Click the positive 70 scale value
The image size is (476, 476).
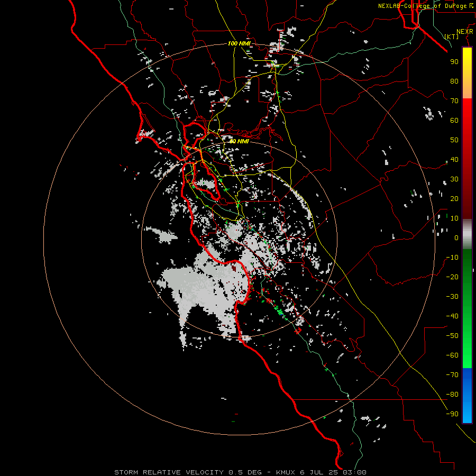(x=454, y=101)
